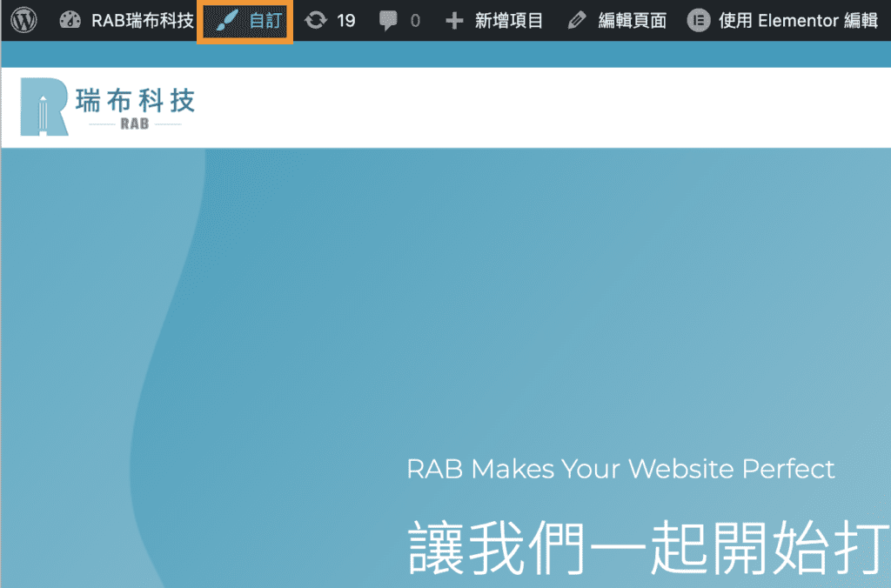Click the update count 19

[338, 20]
